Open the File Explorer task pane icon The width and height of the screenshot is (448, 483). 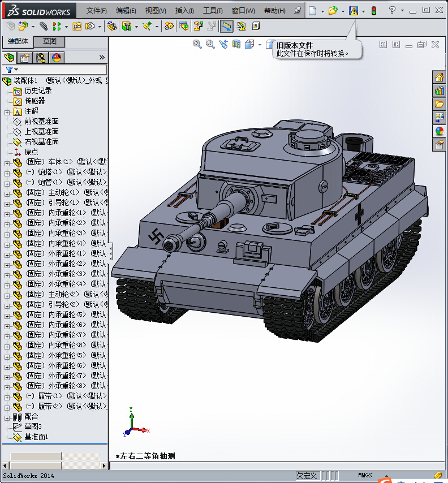pyautogui.click(x=439, y=104)
